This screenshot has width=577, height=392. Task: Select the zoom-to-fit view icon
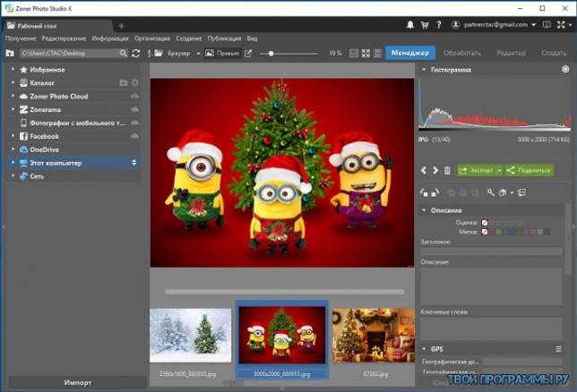pyautogui.click(x=353, y=54)
